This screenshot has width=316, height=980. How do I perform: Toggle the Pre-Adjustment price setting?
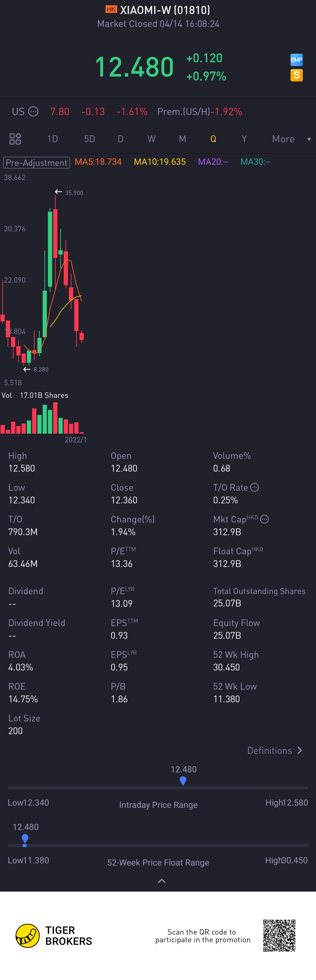coord(37,163)
